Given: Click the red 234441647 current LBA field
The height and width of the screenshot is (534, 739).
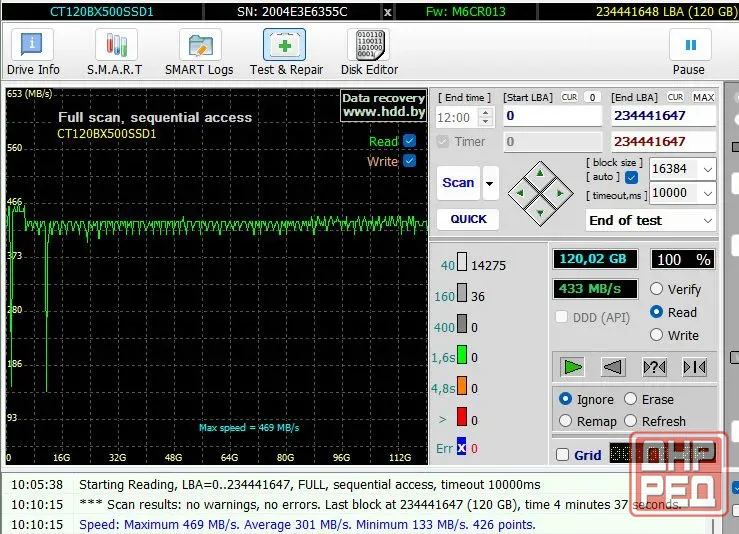Looking at the screenshot, I should tap(664, 141).
